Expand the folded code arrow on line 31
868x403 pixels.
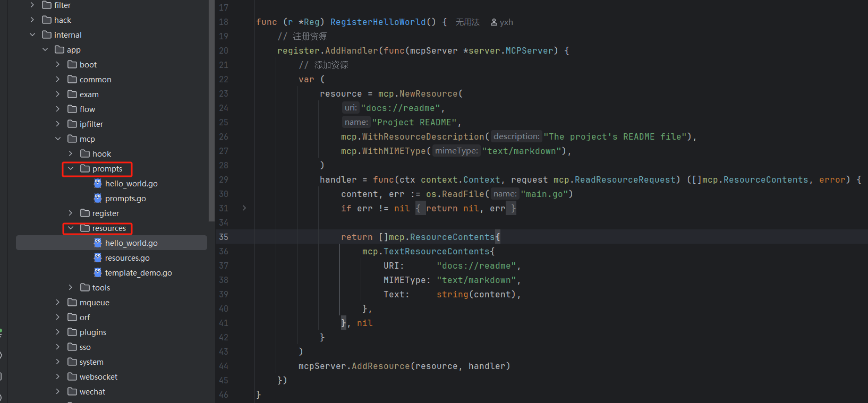click(x=244, y=208)
